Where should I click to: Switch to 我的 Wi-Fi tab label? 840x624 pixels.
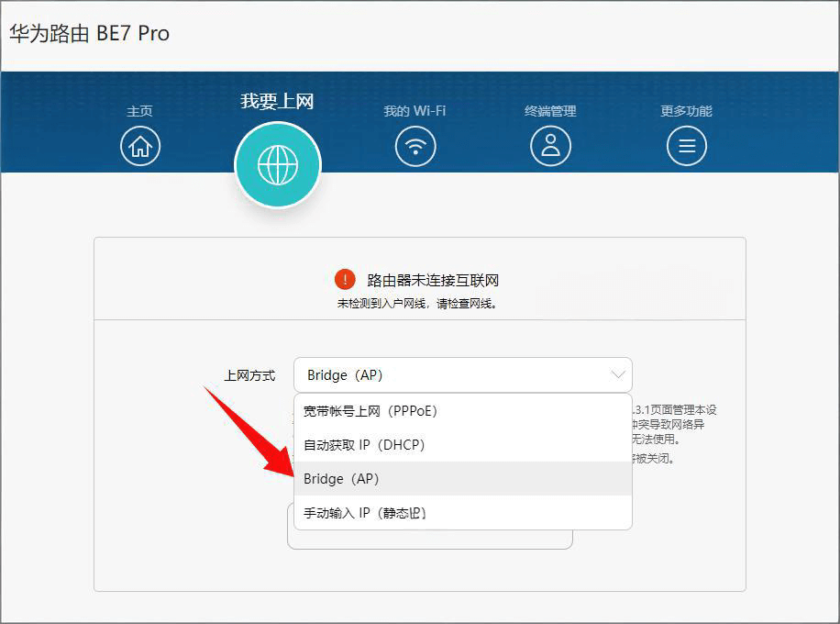(x=414, y=111)
